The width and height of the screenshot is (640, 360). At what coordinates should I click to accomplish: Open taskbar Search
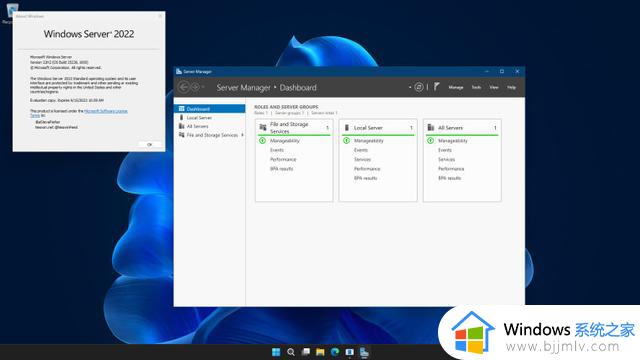coord(291,352)
